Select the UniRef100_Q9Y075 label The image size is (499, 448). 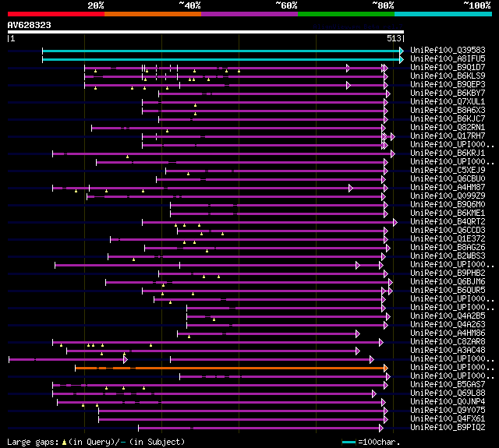448,411
